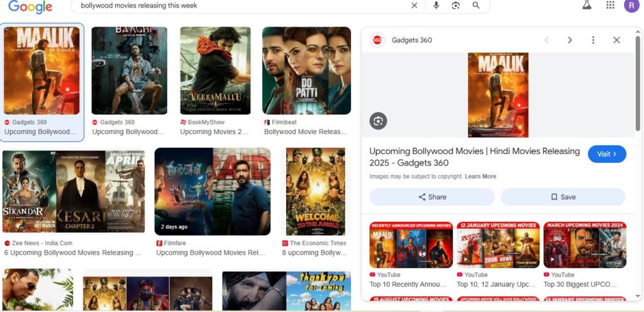Click Gadgets 360 logo in preview header
The height and width of the screenshot is (312, 644).
pos(377,40)
